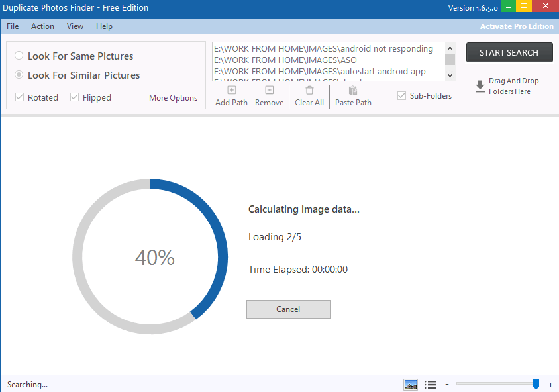Click the Clear All label

click(309, 102)
